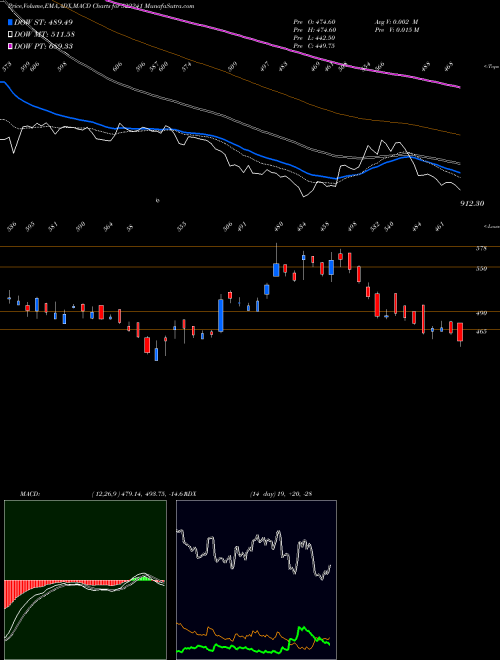Screen dimensions: 500x660
Task: Click the 559 price level label
Action: tap(481, 268)
